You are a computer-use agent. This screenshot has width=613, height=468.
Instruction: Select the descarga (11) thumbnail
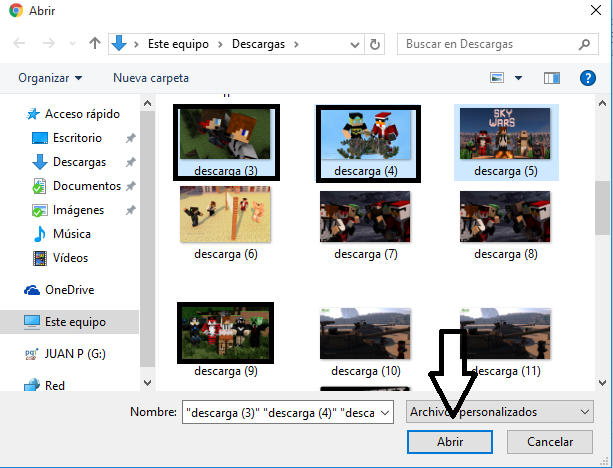tap(505, 334)
